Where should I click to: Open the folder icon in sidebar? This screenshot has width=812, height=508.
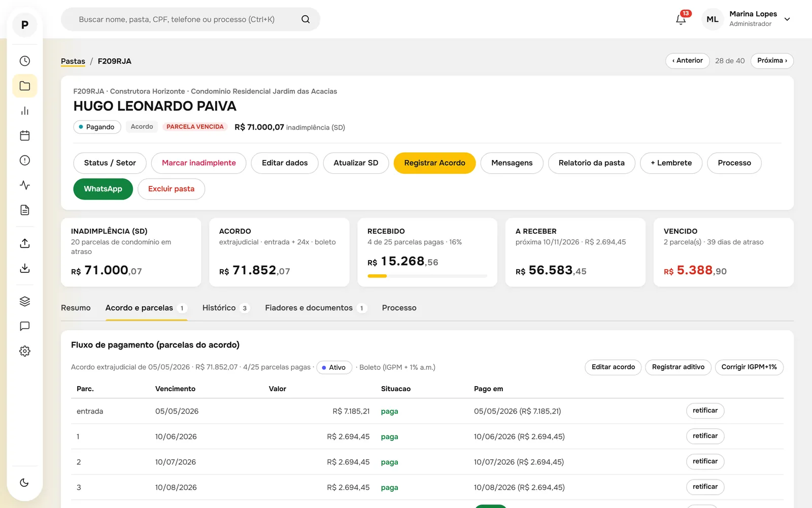click(24, 86)
